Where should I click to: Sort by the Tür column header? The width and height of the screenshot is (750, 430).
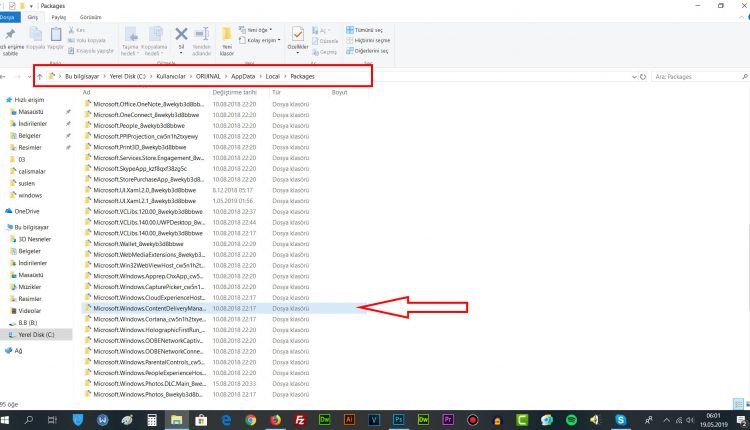click(x=276, y=92)
